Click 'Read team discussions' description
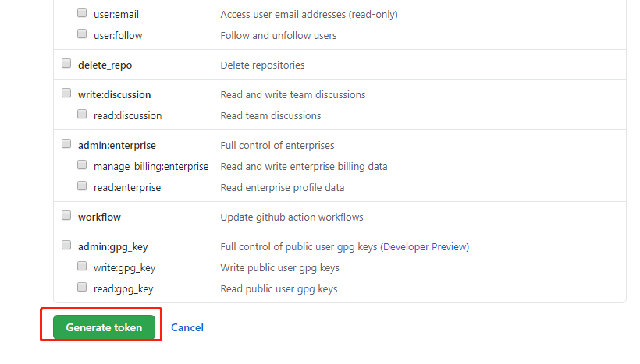This screenshot has width=640, height=364. 271,116
